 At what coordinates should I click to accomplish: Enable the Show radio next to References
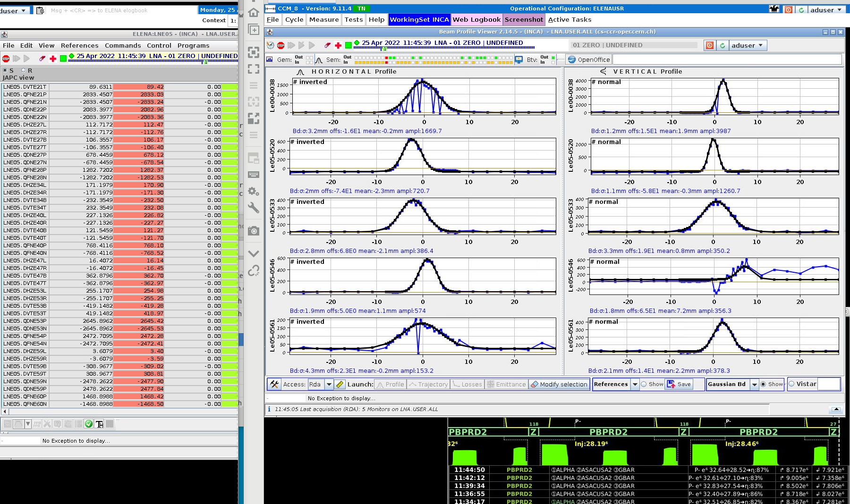pos(644,384)
